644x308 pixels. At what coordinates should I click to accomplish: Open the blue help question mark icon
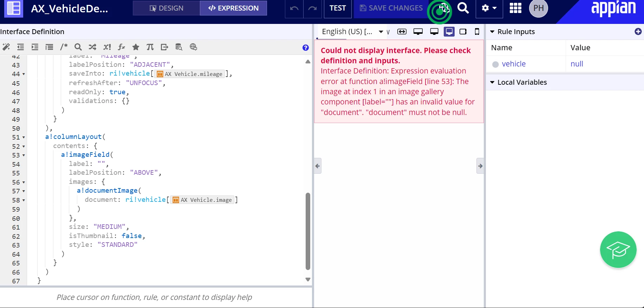click(x=306, y=48)
